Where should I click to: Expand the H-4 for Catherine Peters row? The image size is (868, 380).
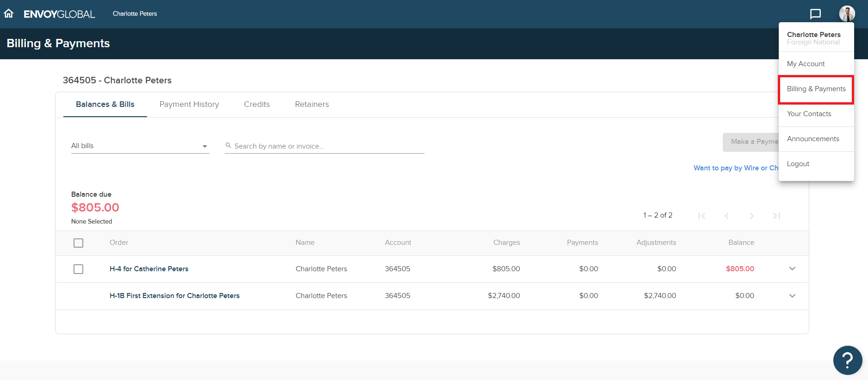792,269
